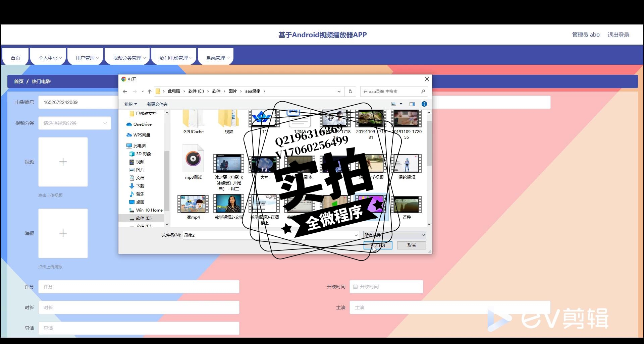Select the 视频 folder in file list
The height and width of the screenshot is (344, 644).
229,122
